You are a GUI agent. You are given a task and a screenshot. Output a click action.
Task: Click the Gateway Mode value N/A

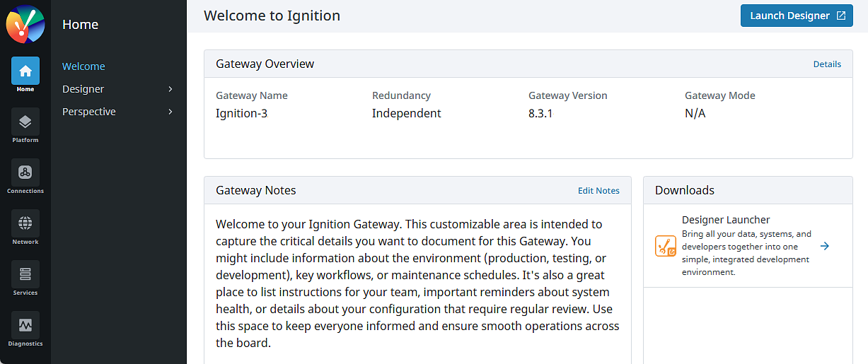(x=695, y=113)
